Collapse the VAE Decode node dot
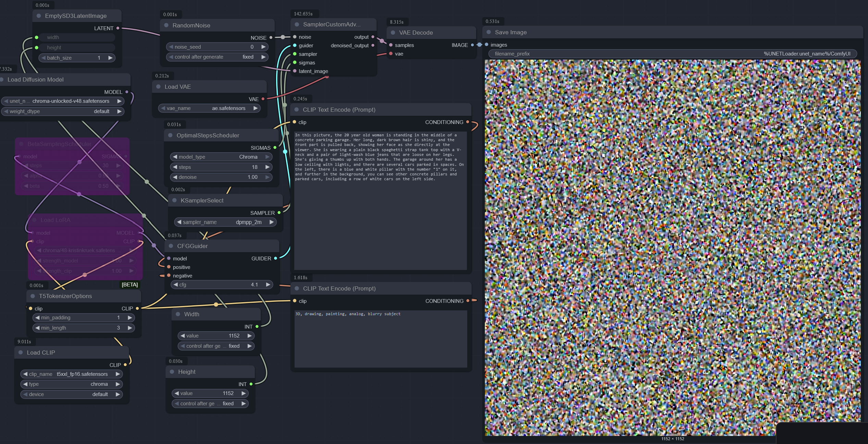 click(x=393, y=33)
